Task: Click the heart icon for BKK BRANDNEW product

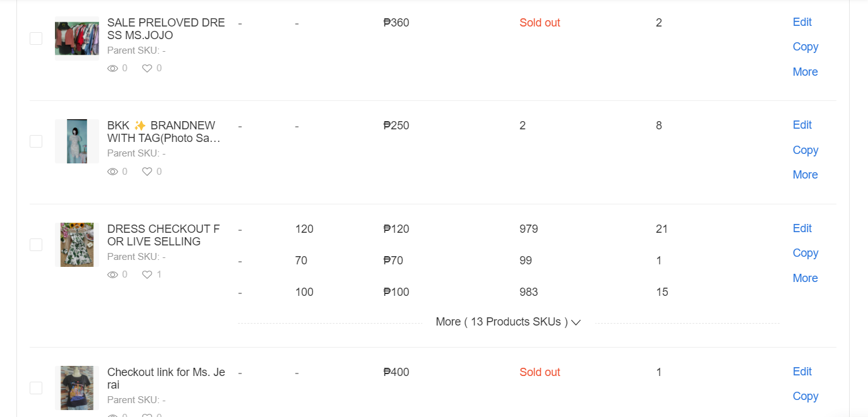Action: (x=147, y=172)
